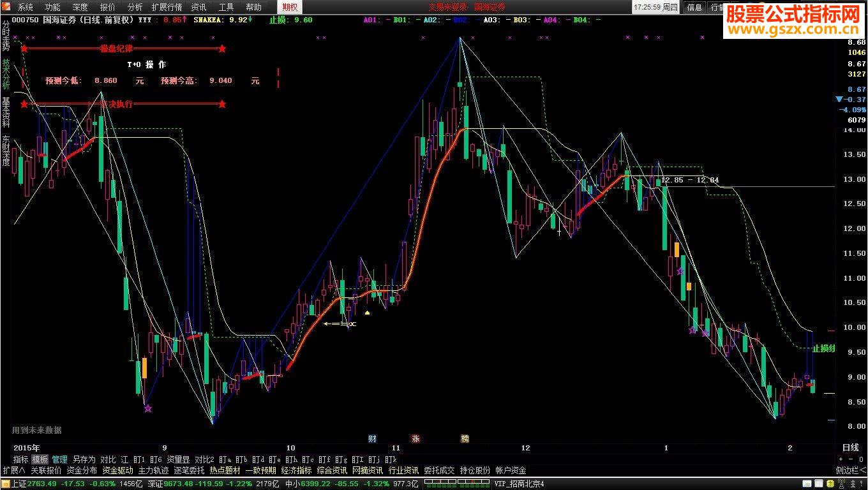The height and width of the screenshot is (490, 868).
Task: Expand the 扩展∧ panel toggle
Action: (13, 470)
